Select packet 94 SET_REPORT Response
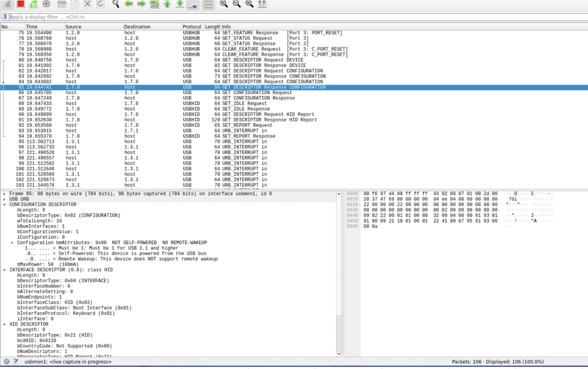 (294, 136)
